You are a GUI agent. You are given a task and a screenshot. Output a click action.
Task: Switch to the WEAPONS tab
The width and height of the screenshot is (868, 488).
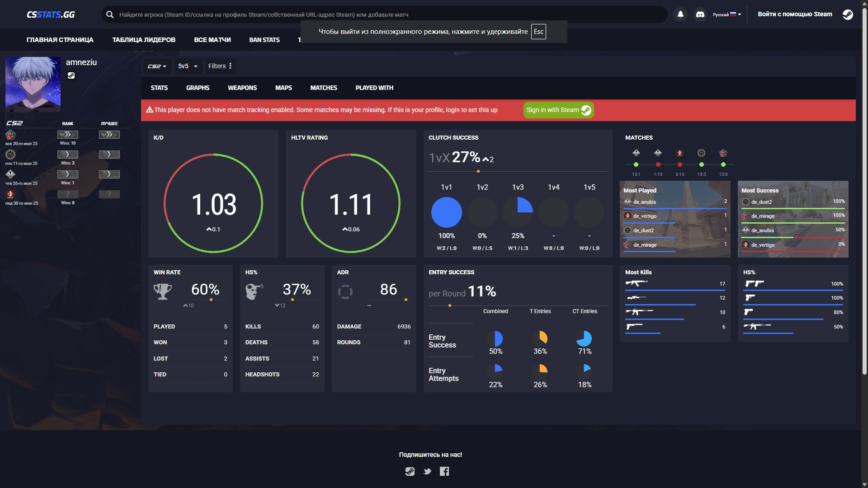[242, 88]
